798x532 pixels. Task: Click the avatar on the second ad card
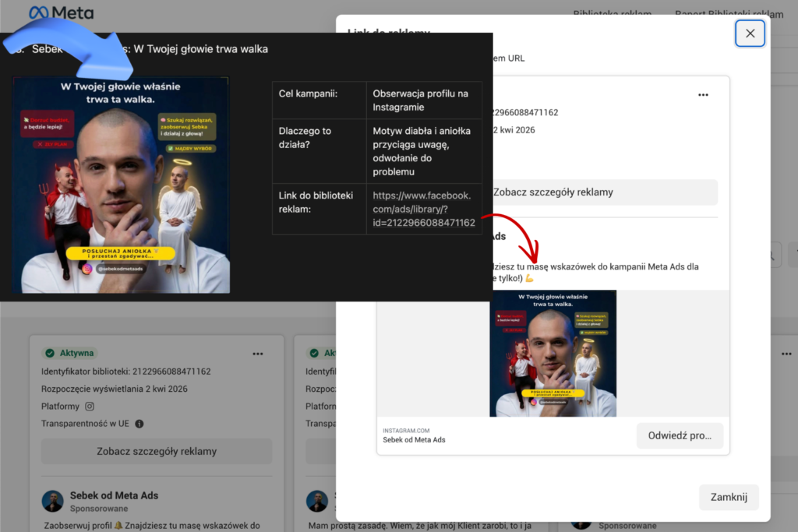click(x=317, y=501)
